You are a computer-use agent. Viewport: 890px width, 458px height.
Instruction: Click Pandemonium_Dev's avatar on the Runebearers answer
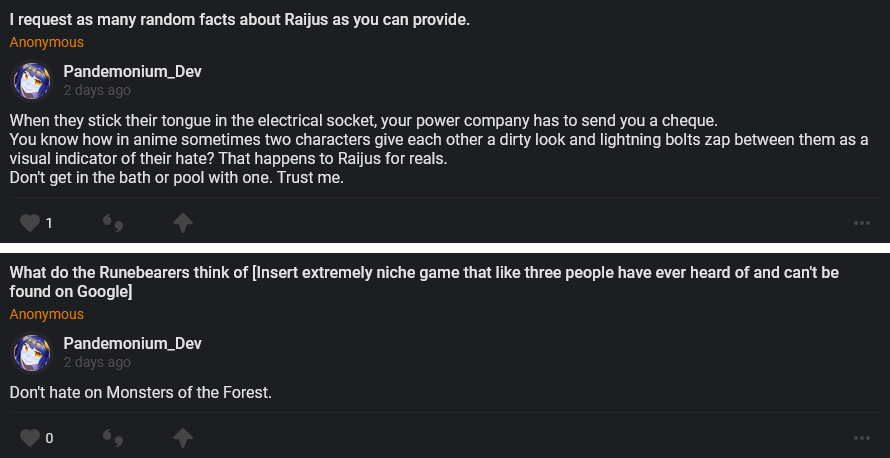(31, 352)
